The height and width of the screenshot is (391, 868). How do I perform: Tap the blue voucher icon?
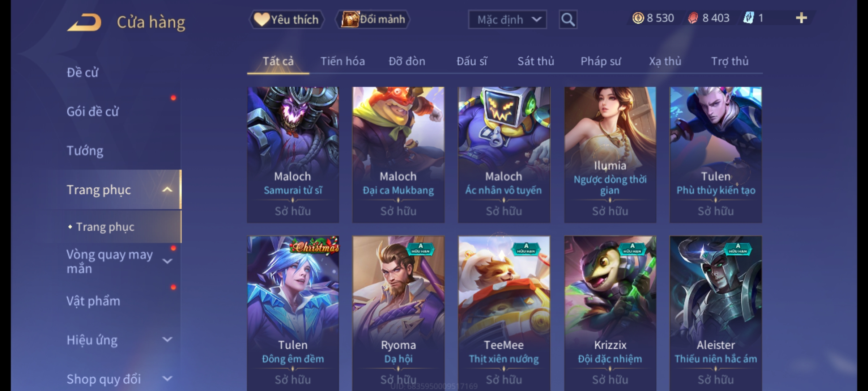coord(748,18)
